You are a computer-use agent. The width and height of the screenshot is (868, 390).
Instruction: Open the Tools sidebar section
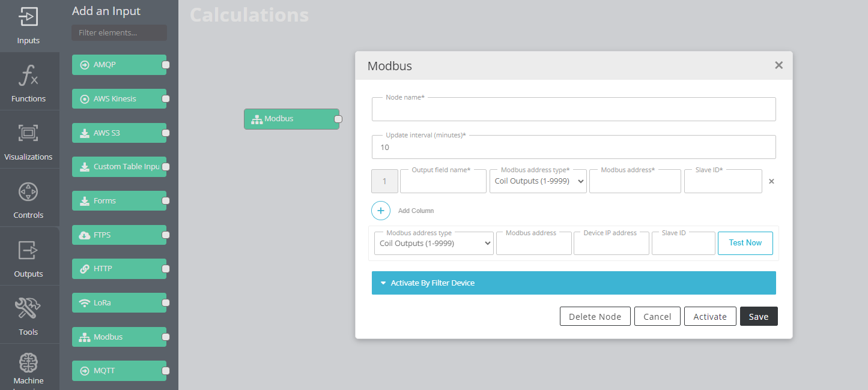pos(29,314)
